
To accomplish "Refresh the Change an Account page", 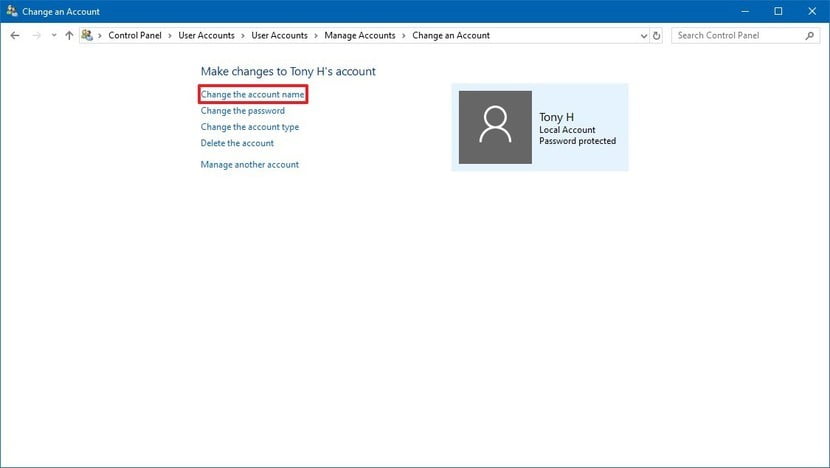I will click(656, 36).
